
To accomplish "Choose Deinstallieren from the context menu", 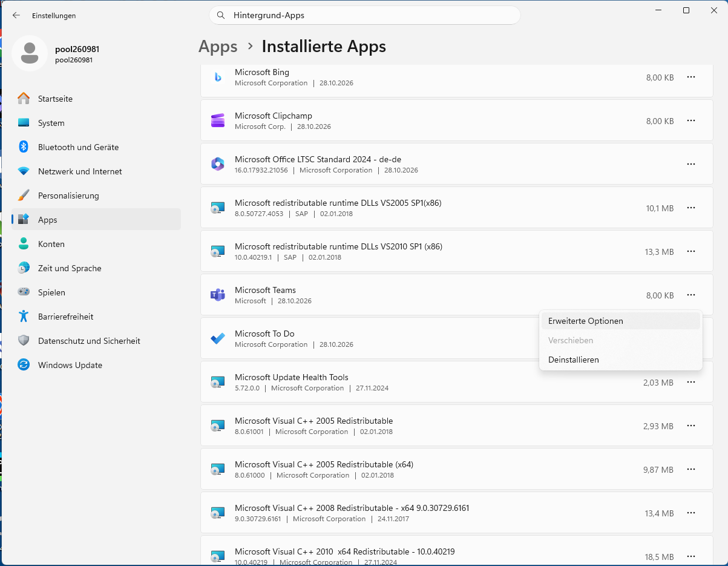I will 620,360.
